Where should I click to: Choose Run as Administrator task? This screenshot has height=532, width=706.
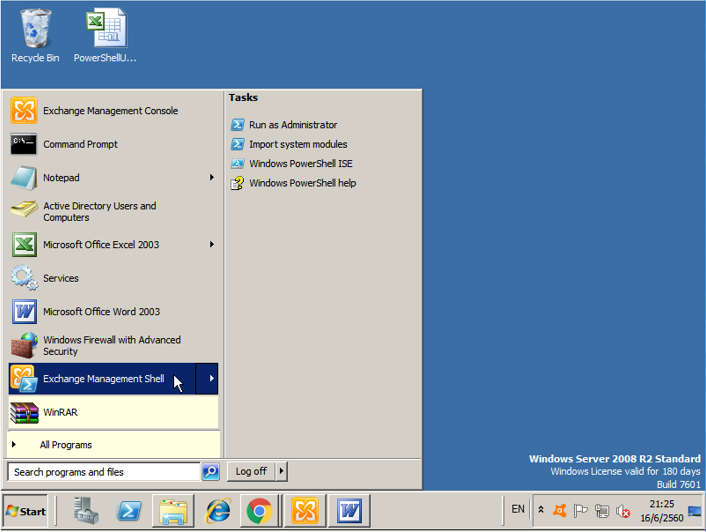293,125
